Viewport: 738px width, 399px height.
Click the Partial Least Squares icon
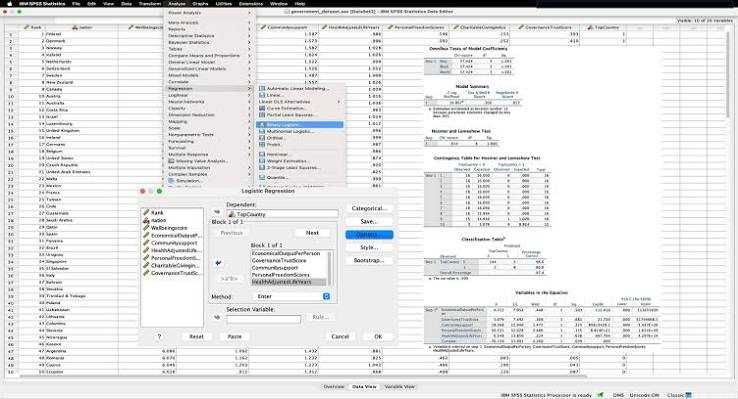[262, 115]
